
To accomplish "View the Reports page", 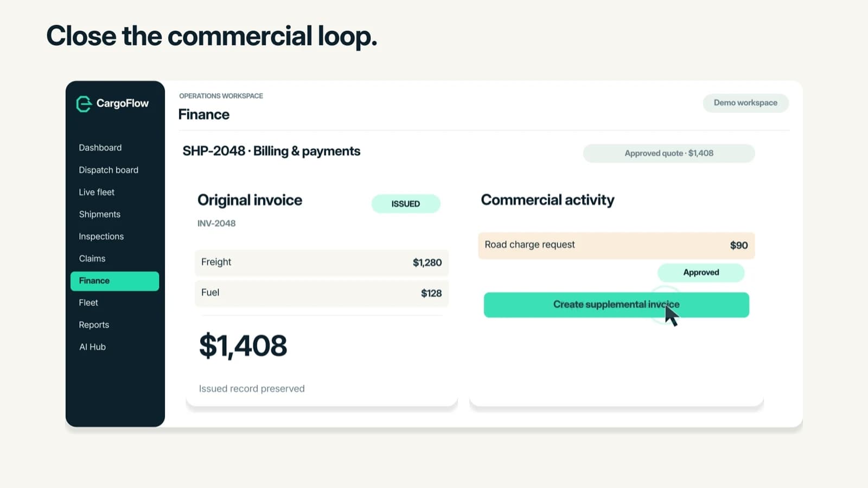I will (94, 325).
